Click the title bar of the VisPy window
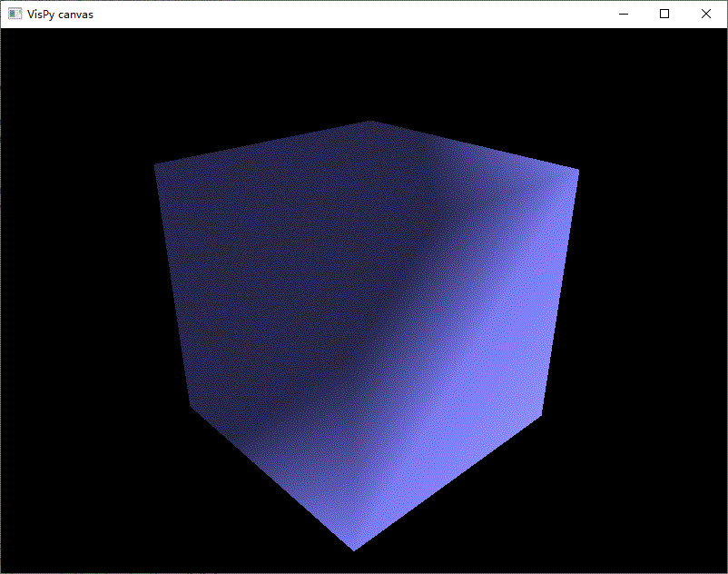728x574 pixels. (318, 14)
